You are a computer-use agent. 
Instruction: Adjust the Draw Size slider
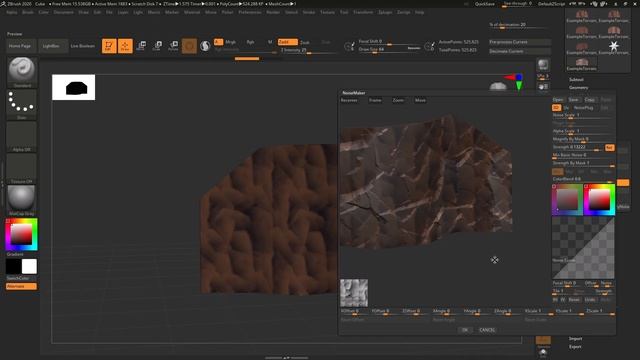(x=389, y=50)
